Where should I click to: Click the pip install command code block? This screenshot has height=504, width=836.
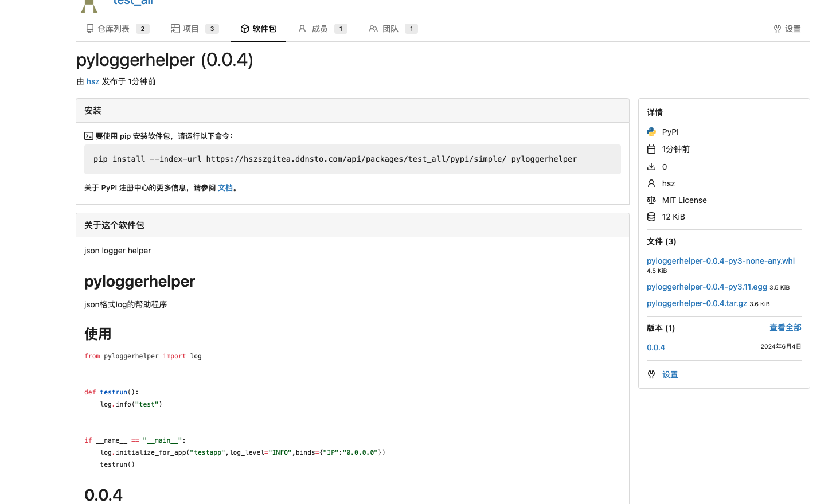click(x=353, y=159)
